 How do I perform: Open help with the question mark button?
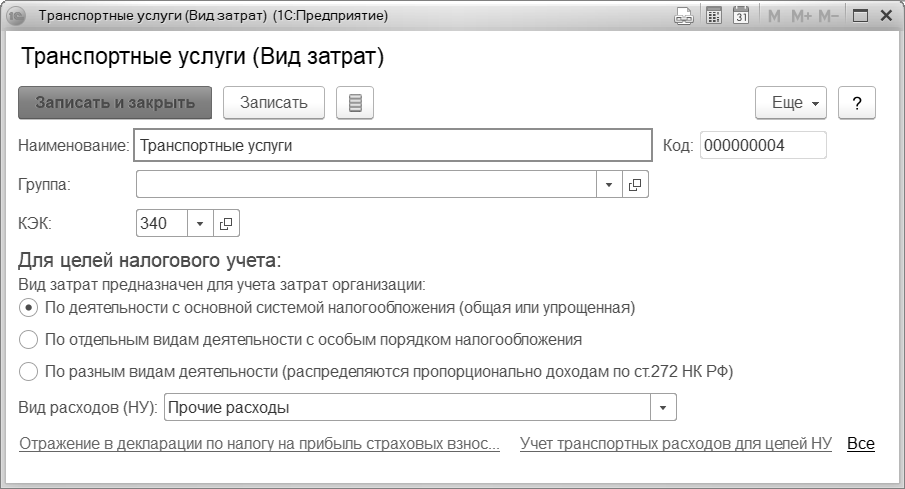[x=857, y=103]
